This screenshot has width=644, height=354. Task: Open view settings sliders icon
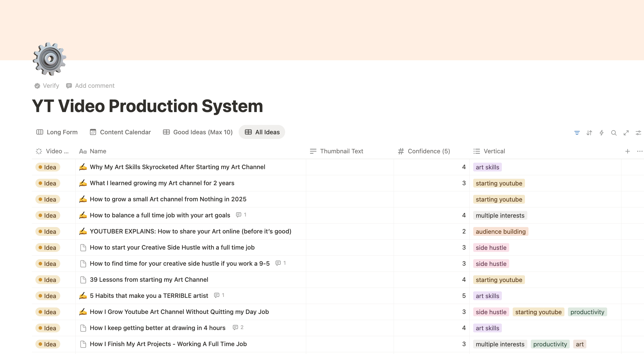pyautogui.click(x=638, y=133)
